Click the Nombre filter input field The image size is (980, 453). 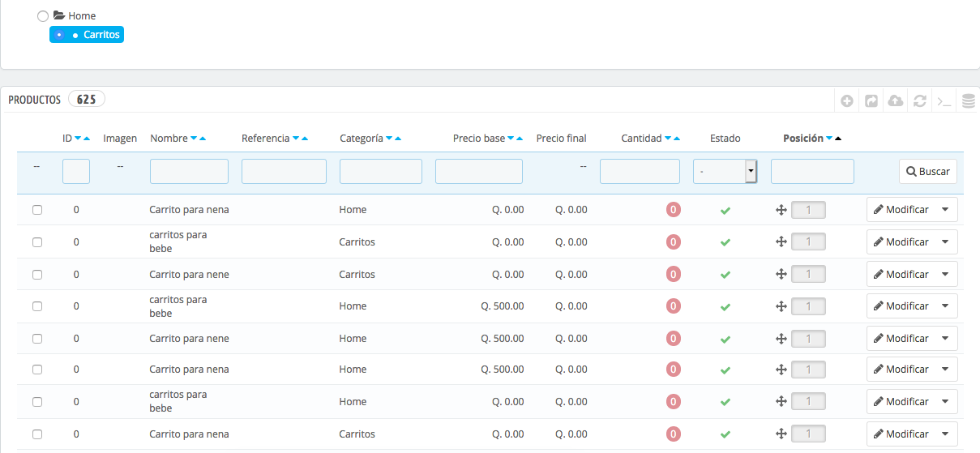pyautogui.click(x=189, y=171)
